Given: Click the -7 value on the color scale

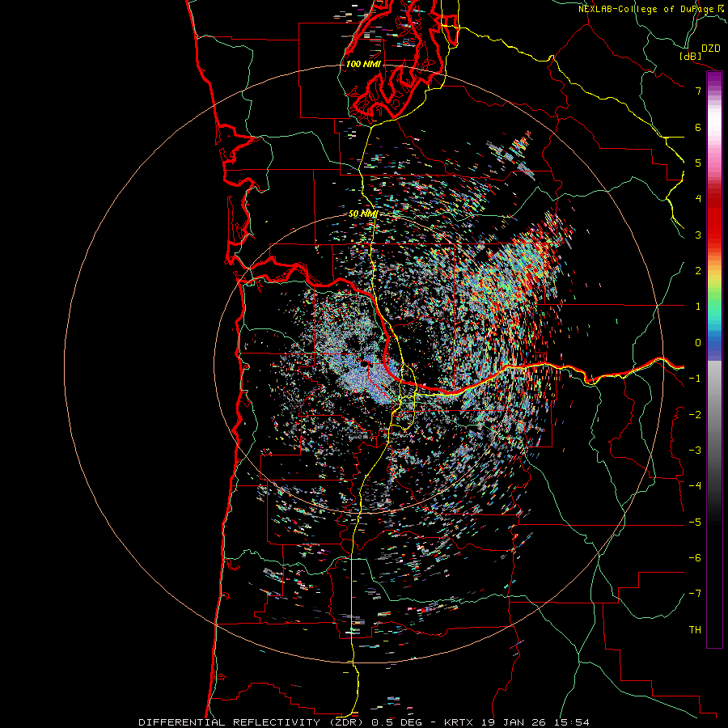Looking at the screenshot, I should [695, 594].
